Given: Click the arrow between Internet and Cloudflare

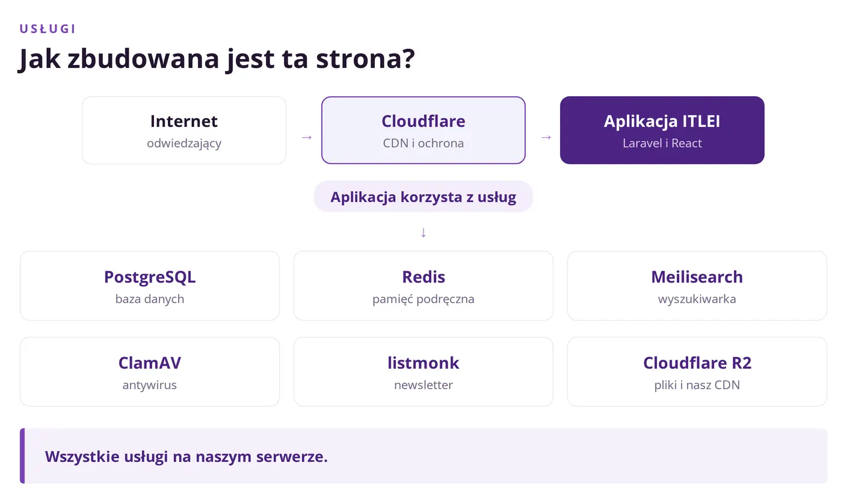Looking at the screenshot, I should (x=307, y=137).
